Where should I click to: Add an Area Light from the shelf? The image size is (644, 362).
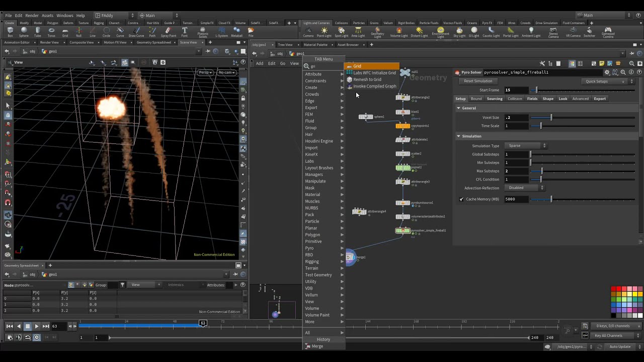point(358,32)
